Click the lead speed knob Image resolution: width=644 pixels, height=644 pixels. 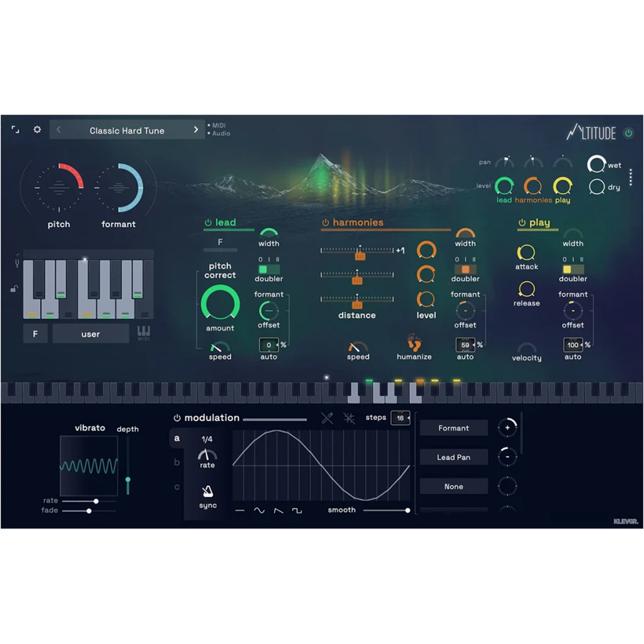220,347
